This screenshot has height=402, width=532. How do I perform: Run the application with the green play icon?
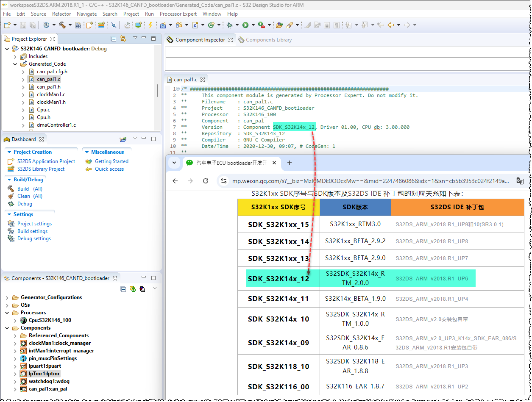[245, 25]
